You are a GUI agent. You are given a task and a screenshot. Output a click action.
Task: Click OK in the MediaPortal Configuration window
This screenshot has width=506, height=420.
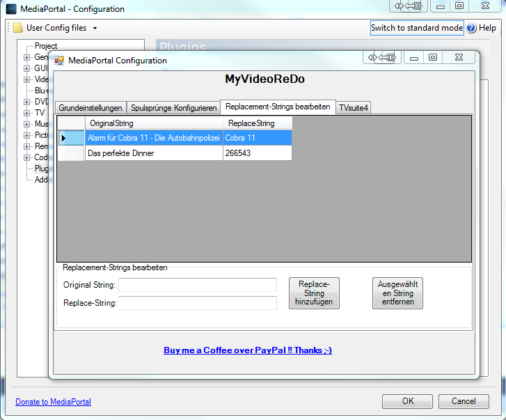tap(408, 401)
